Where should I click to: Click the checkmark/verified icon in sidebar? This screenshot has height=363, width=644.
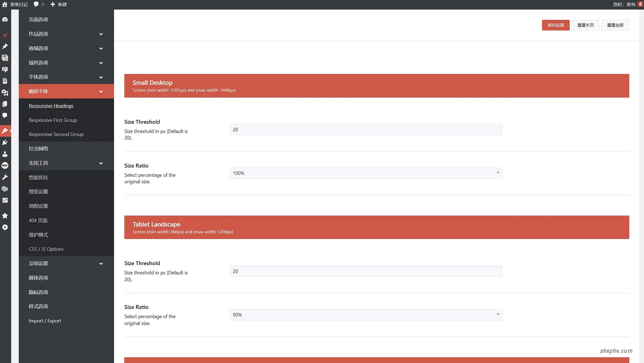click(x=5, y=165)
